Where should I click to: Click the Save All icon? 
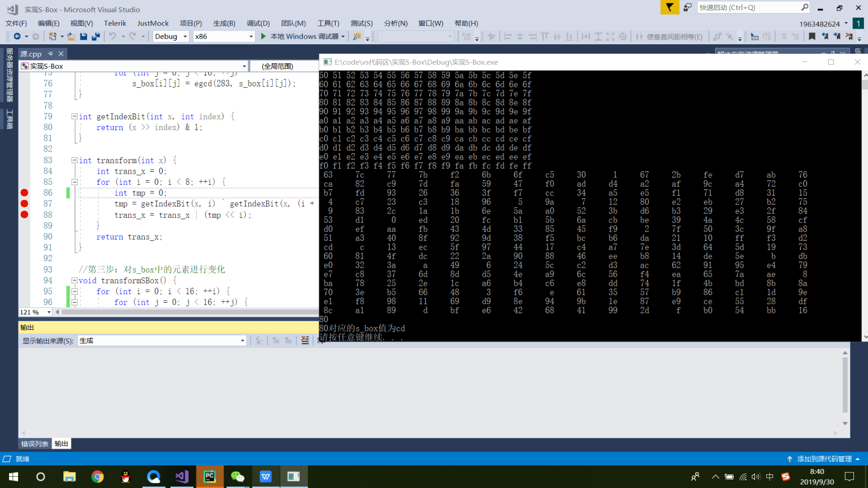click(95, 36)
